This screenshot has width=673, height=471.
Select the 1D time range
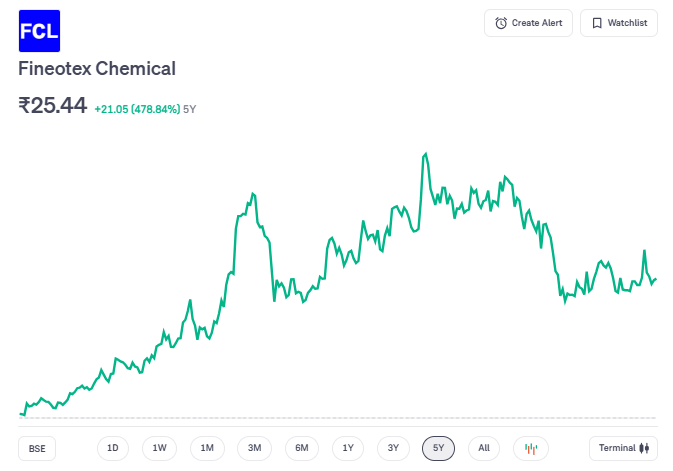point(113,448)
